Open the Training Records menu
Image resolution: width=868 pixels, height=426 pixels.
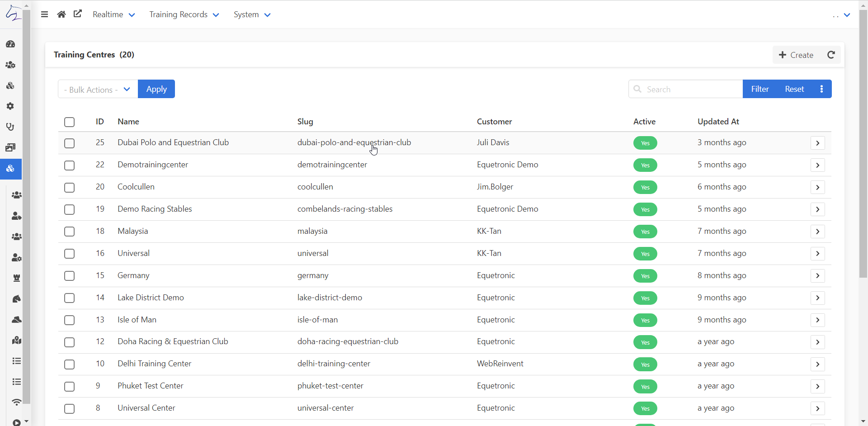coord(184,14)
